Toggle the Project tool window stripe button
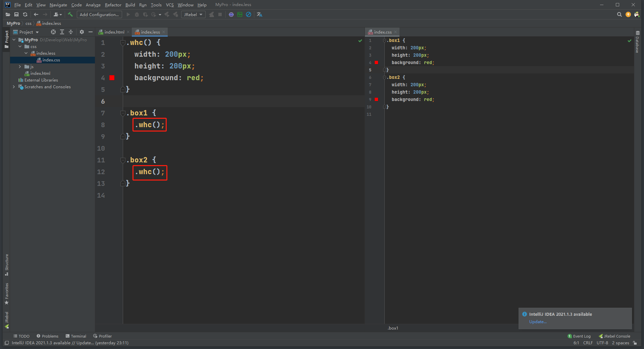The height and width of the screenshot is (349, 644). pyautogui.click(x=7, y=39)
